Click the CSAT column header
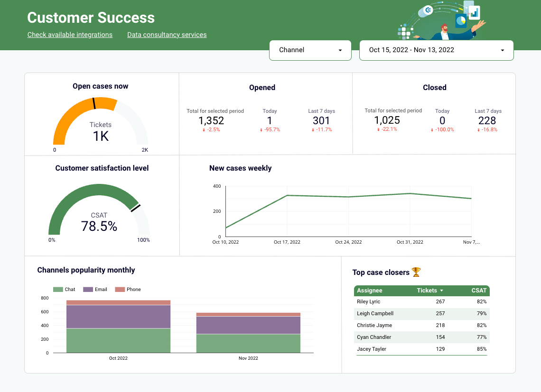This screenshot has height=392, width=541. (x=479, y=291)
